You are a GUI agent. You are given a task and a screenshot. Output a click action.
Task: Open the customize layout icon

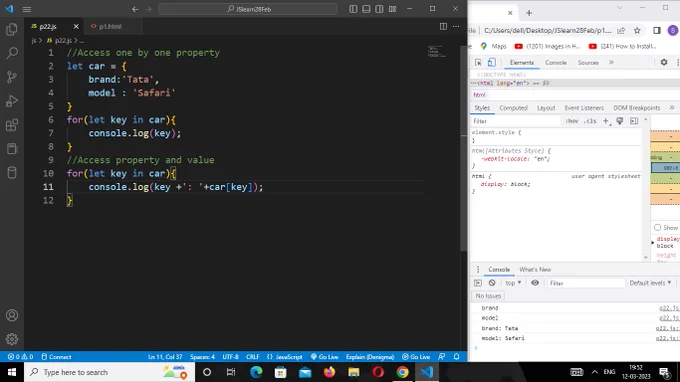(x=392, y=9)
